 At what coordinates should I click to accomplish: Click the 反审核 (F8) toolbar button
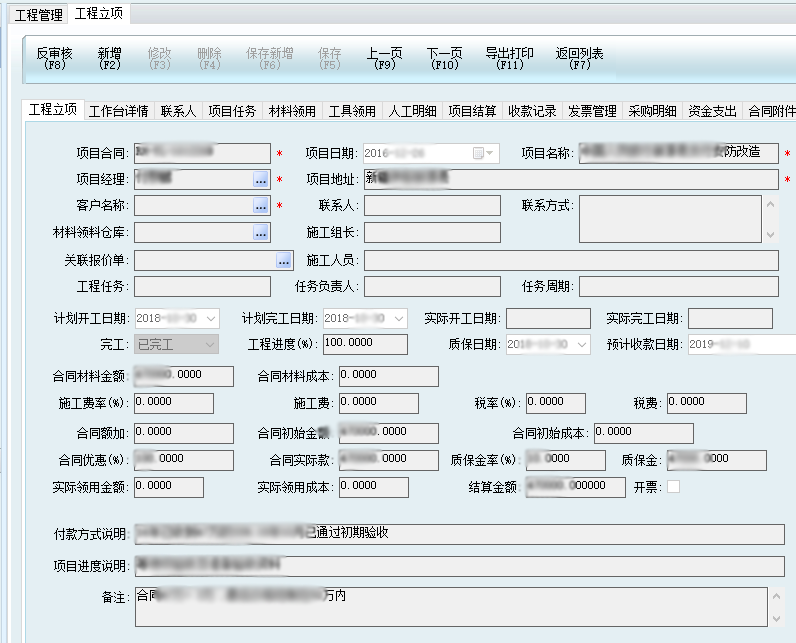[54, 58]
